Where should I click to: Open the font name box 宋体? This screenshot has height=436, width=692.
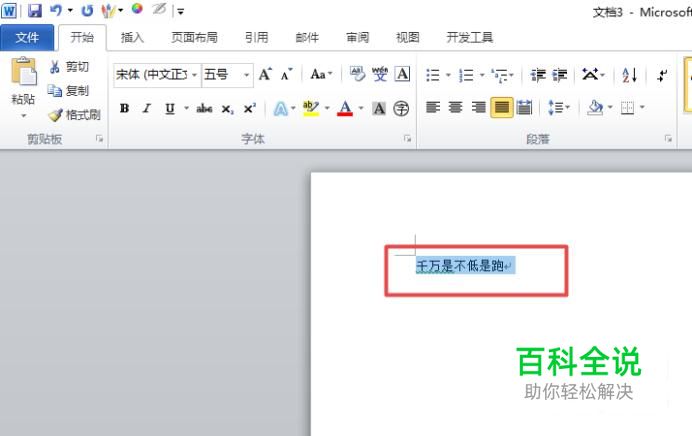coord(156,75)
